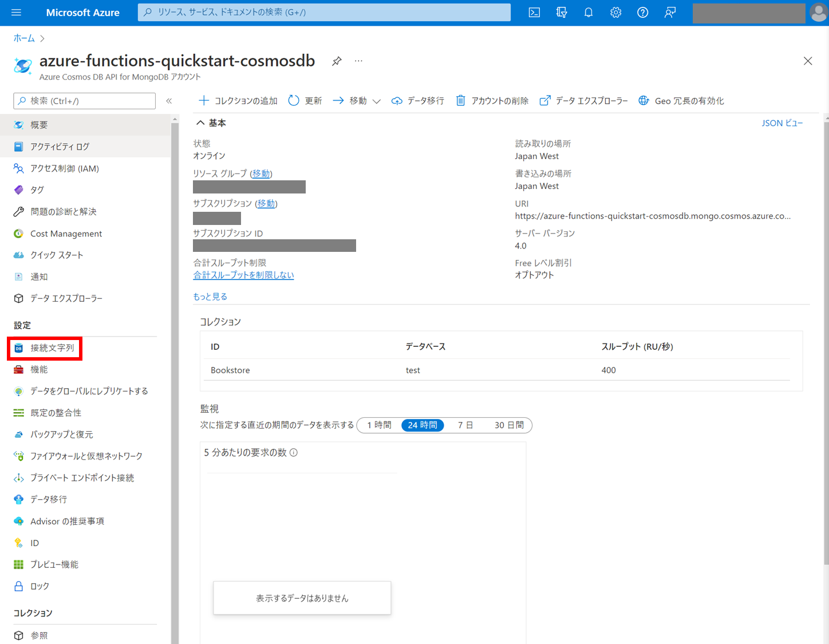Collapse the sidebar with double chevron
The height and width of the screenshot is (644, 829).
tap(169, 101)
